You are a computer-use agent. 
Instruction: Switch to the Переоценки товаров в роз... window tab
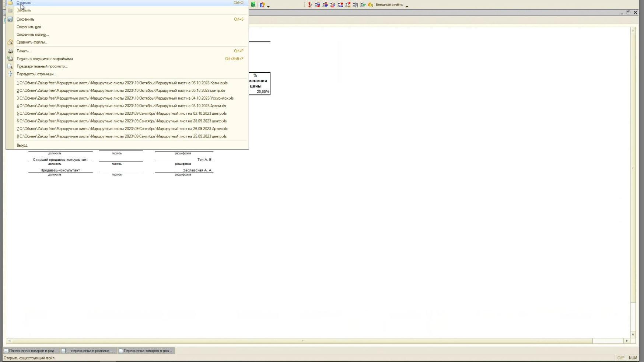(x=31, y=351)
